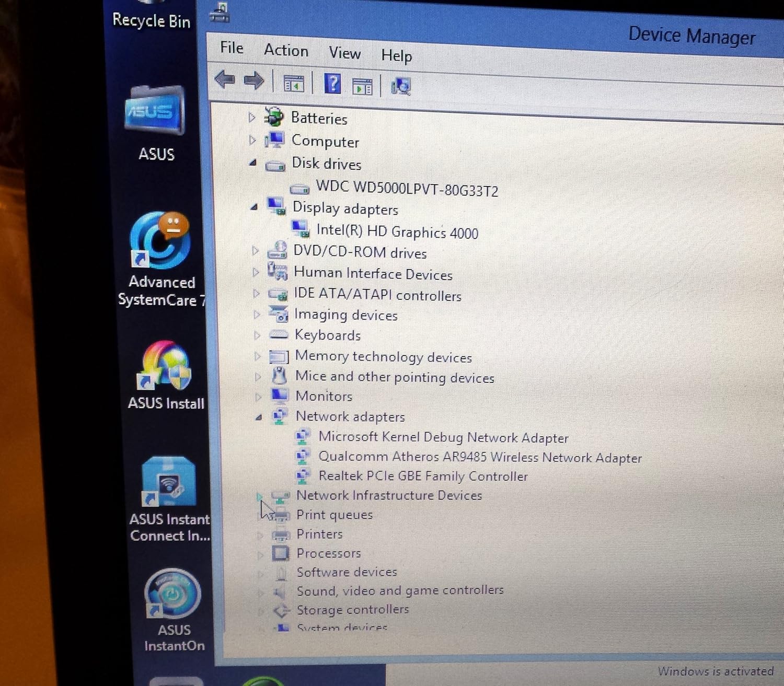Collapse the Disk drives category
This screenshot has height=686, width=784.
tap(253, 163)
